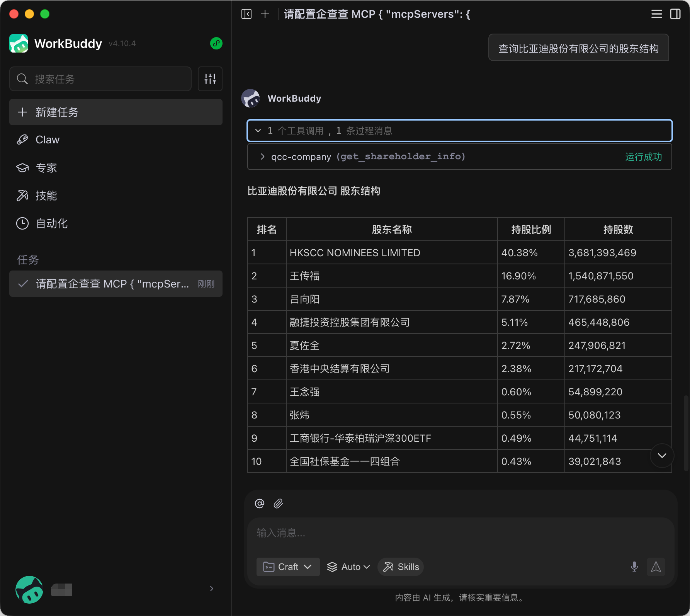Select the HKSCC NOMINEES LIMITED cell

pos(392,253)
